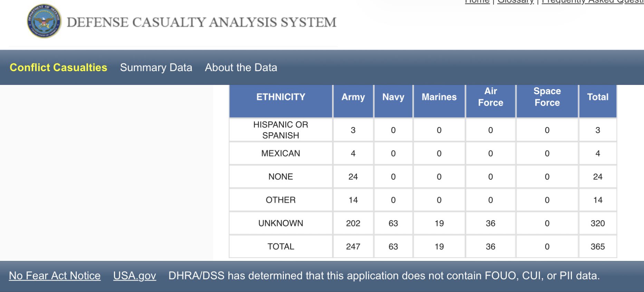Click the Department of Defense seal logo
Screen dimensions: 644x292
tap(44, 21)
